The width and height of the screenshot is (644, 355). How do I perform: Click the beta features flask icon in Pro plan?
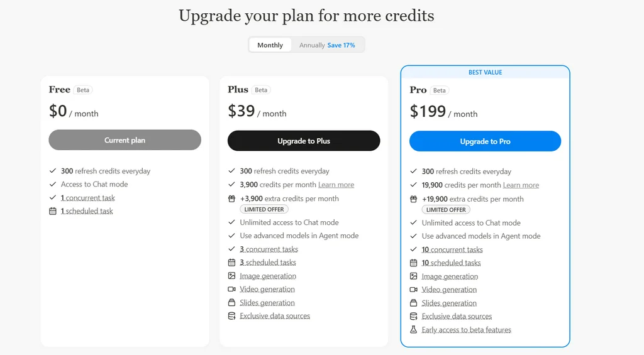(x=414, y=330)
